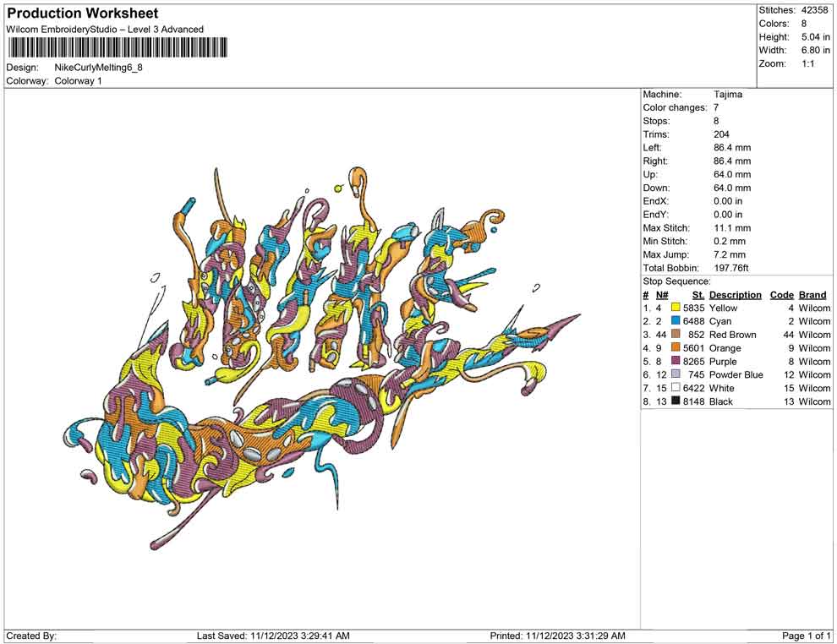The image size is (837, 644).
Task: Click the Colors value '8'
Action: (x=804, y=24)
